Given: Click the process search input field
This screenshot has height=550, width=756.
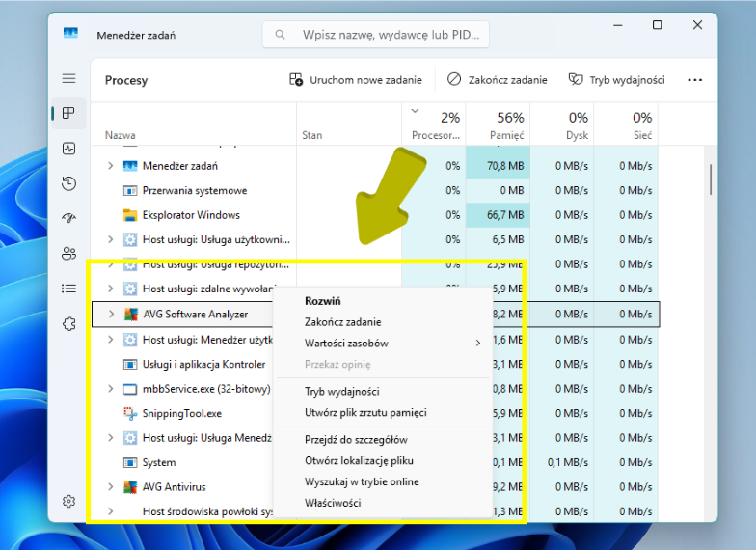Looking at the screenshot, I should [386, 35].
